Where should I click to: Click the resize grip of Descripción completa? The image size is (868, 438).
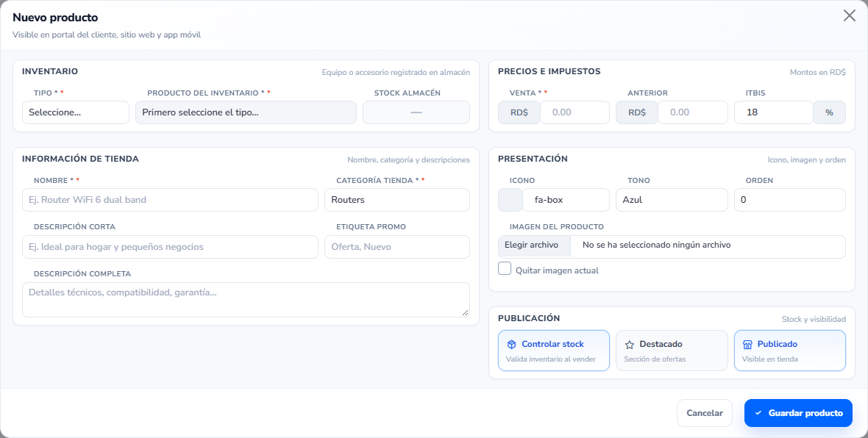pyautogui.click(x=465, y=312)
